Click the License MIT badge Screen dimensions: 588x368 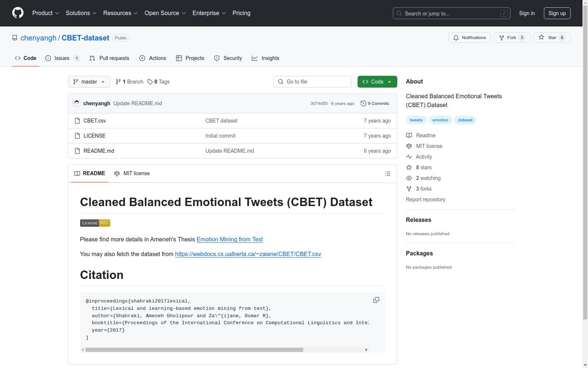pos(95,223)
